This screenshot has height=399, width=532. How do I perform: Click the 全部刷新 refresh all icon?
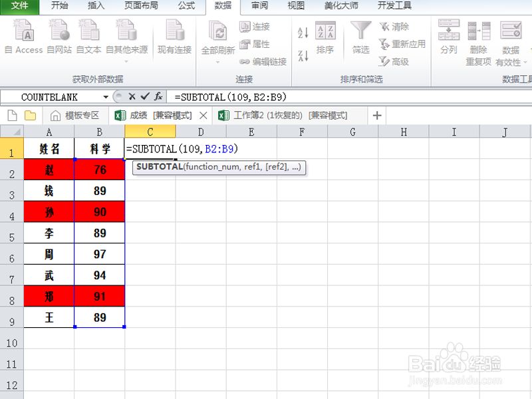(x=218, y=31)
